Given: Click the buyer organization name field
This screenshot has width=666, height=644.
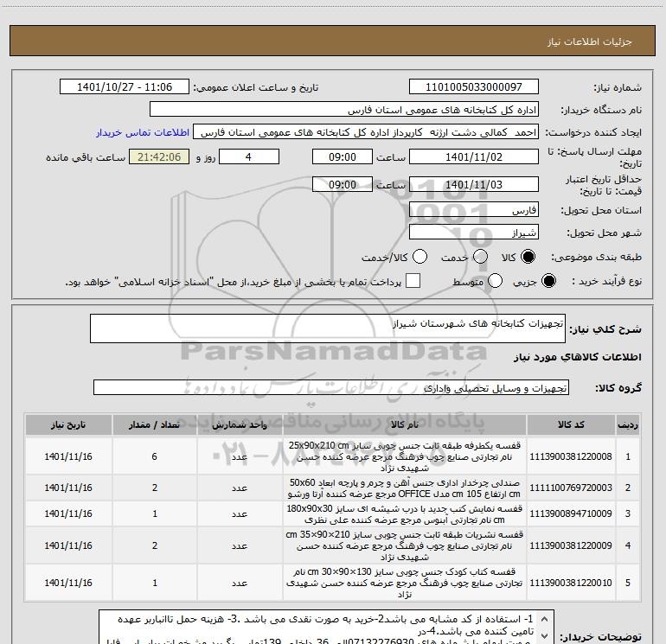Looking at the screenshot, I should tap(344, 110).
